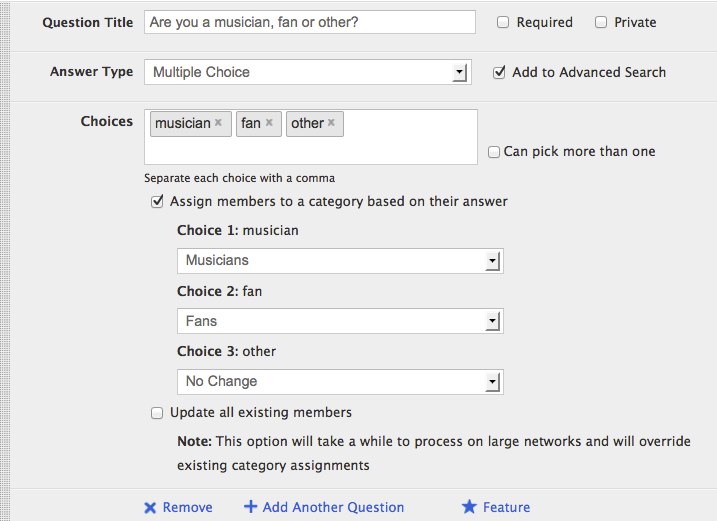Enable the Required checkbox
Screen dimensions: 717x521
[x=503, y=22]
